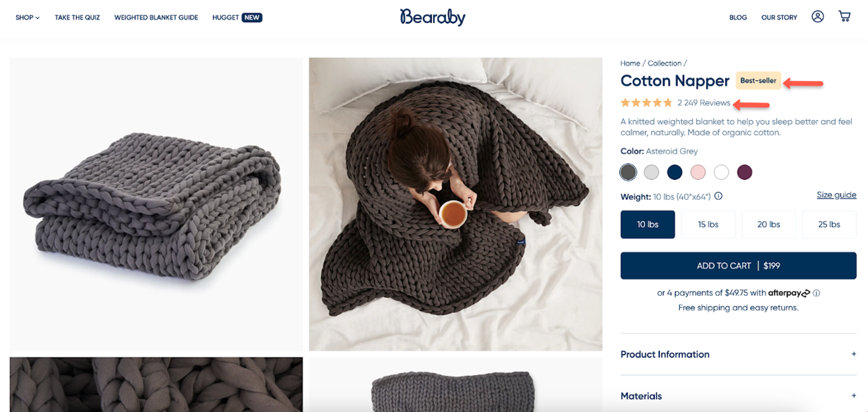Click the Afterpay info icon
This screenshot has width=868, height=412.
tap(817, 293)
